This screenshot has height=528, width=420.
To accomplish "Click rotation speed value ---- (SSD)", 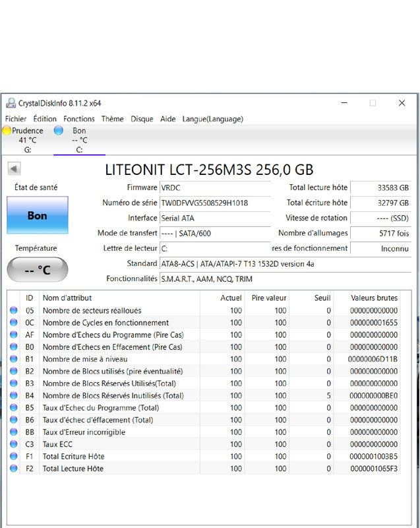I will click(x=380, y=218).
